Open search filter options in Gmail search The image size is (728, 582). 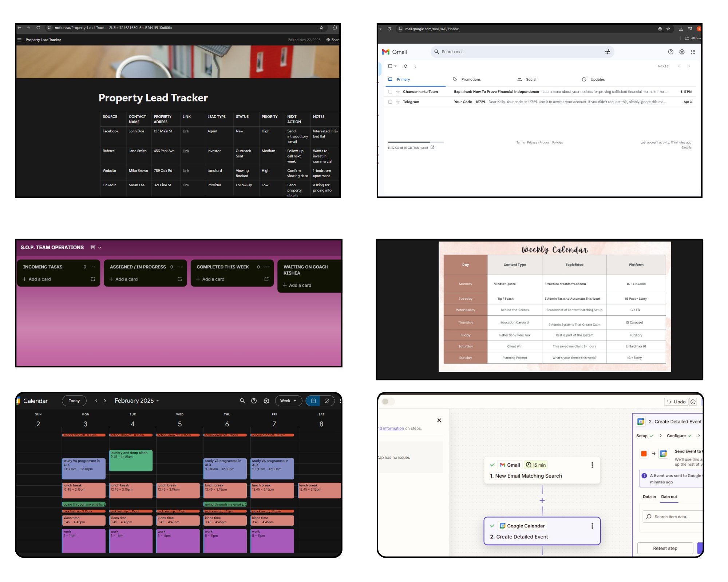click(x=607, y=52)
